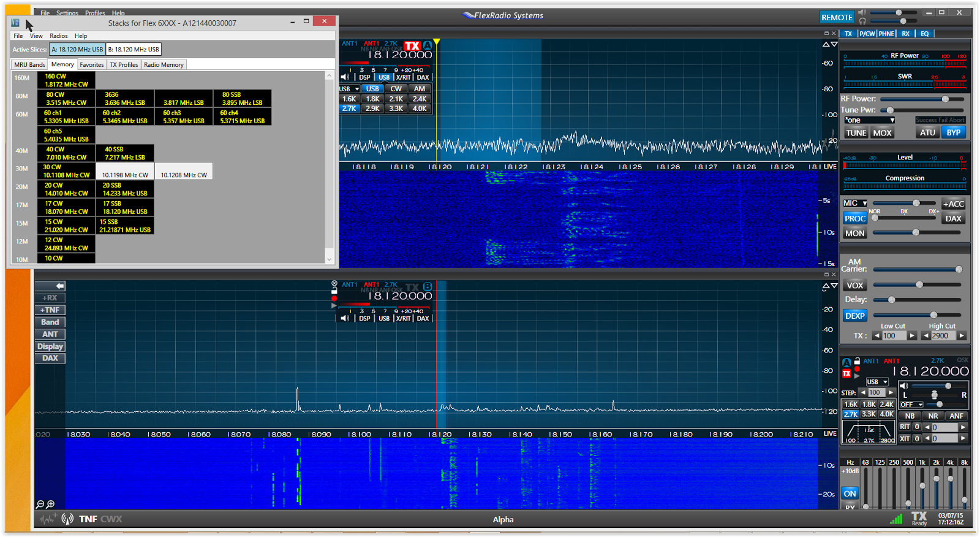Click the record red dot on slice B
Viewport: 980px width, 537px height.
pos(334,299)
